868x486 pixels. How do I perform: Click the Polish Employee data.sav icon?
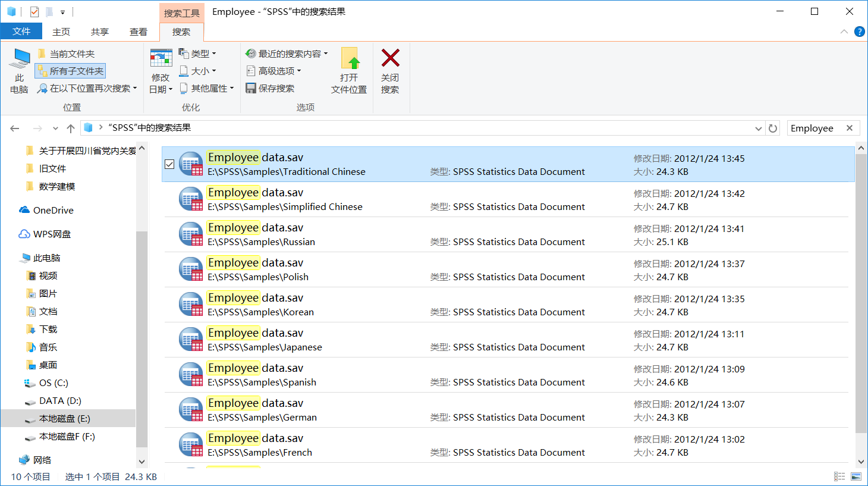point(191,269)
